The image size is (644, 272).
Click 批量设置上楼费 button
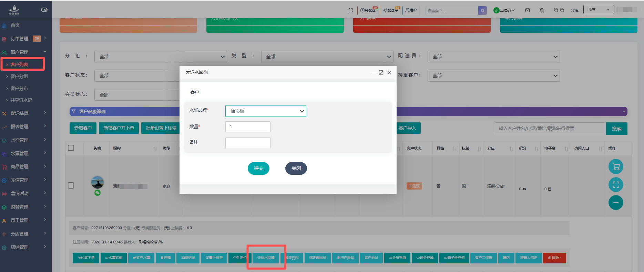[x=161, y=128]
